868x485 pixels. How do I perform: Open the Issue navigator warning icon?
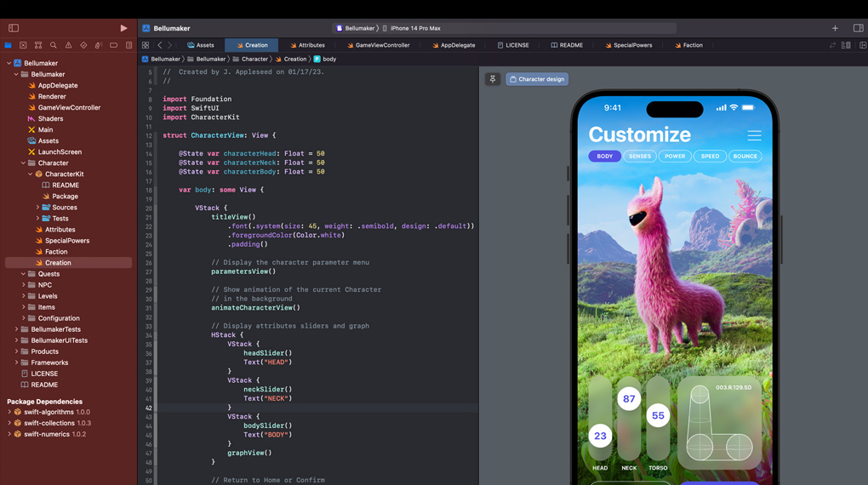click(68, 45)
